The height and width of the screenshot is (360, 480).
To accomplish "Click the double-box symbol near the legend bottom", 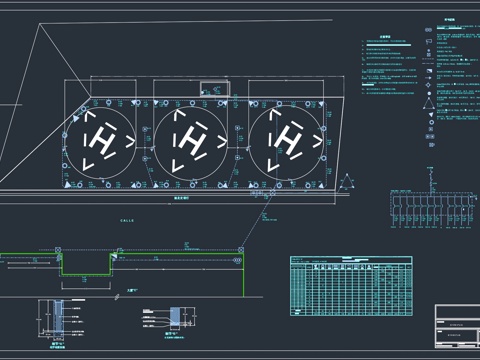I will click(x=430, y=137).
